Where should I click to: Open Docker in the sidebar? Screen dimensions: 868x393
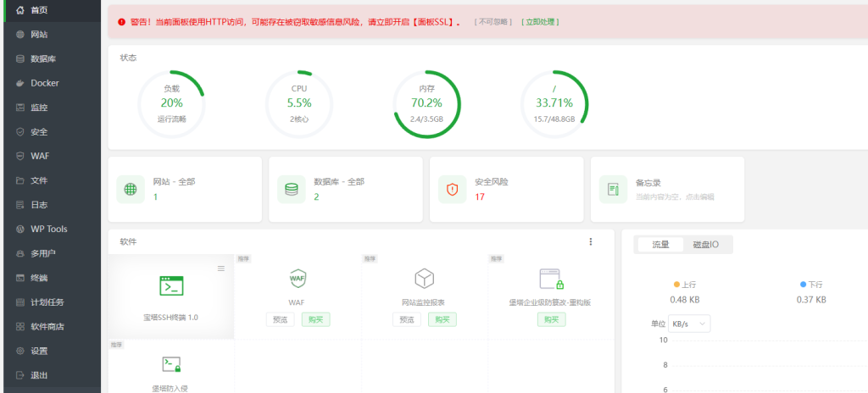(50, 83)
